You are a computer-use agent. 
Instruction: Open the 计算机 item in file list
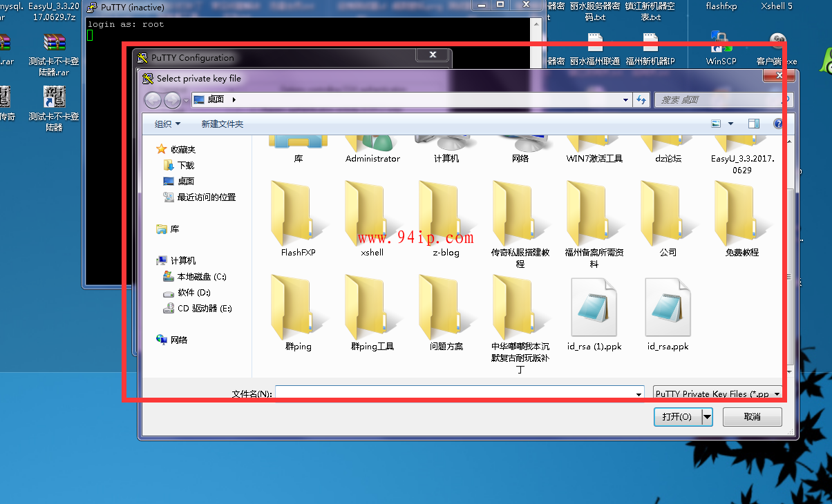click(446, 150)
